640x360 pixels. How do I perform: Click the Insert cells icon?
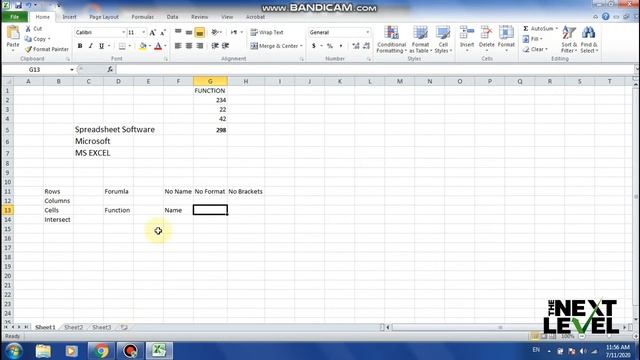click(467, 33)
